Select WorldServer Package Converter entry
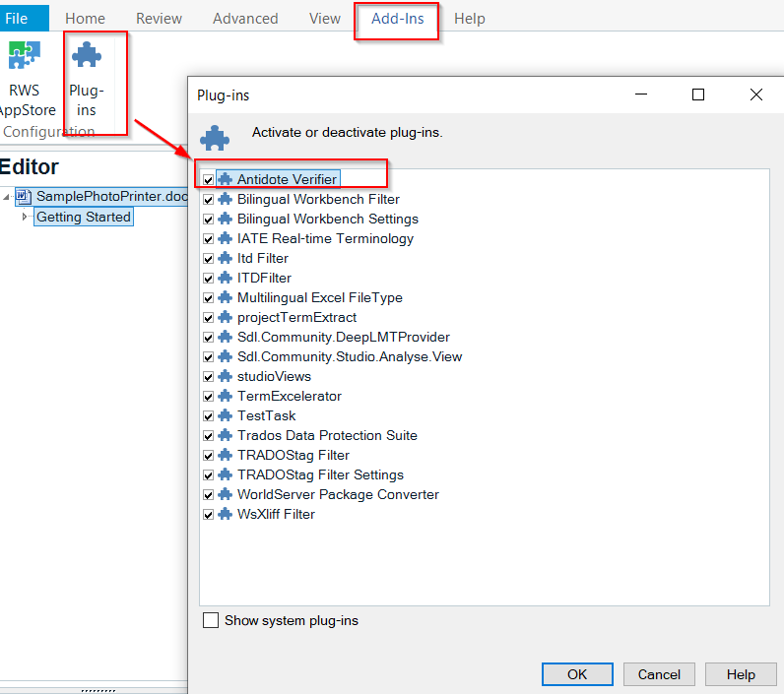 point(338,494)
